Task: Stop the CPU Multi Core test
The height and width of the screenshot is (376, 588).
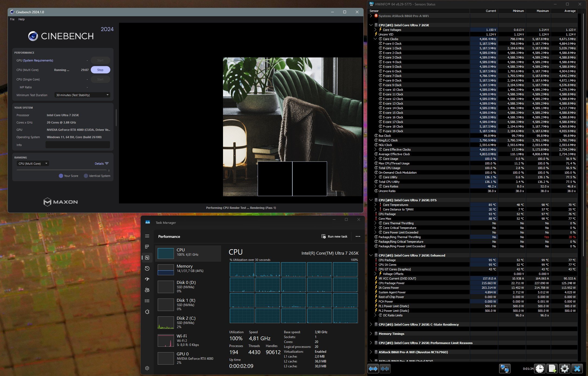Action: pos(100,70)
